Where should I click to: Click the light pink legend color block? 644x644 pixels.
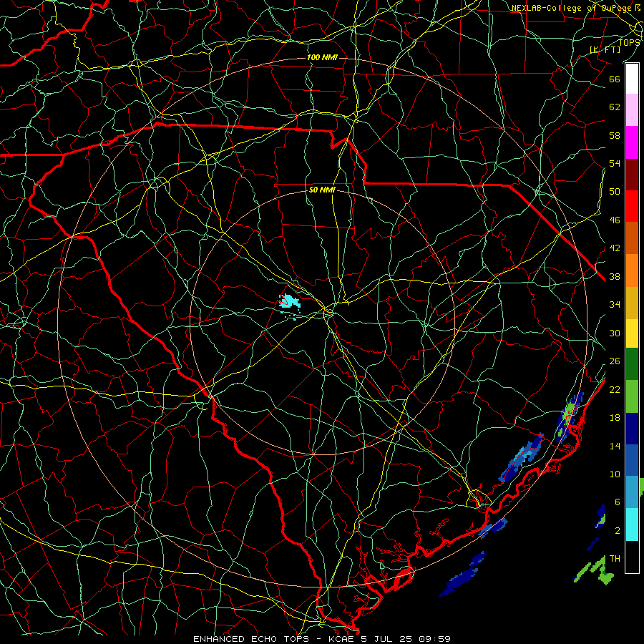(x=632, y=110)
